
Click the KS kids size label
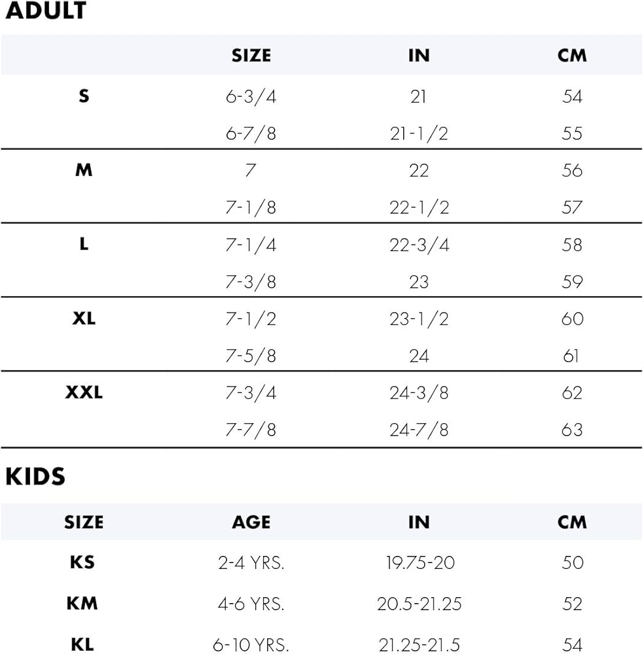pyautogui.click(x=82, y=562)
